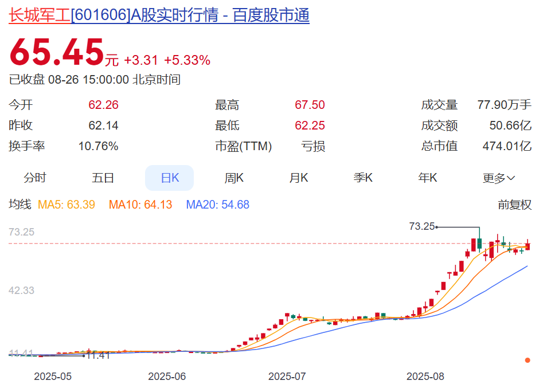Click the current price 65.45
The height and width of the screenshot is (392, 547).
(x=57, y=52)
